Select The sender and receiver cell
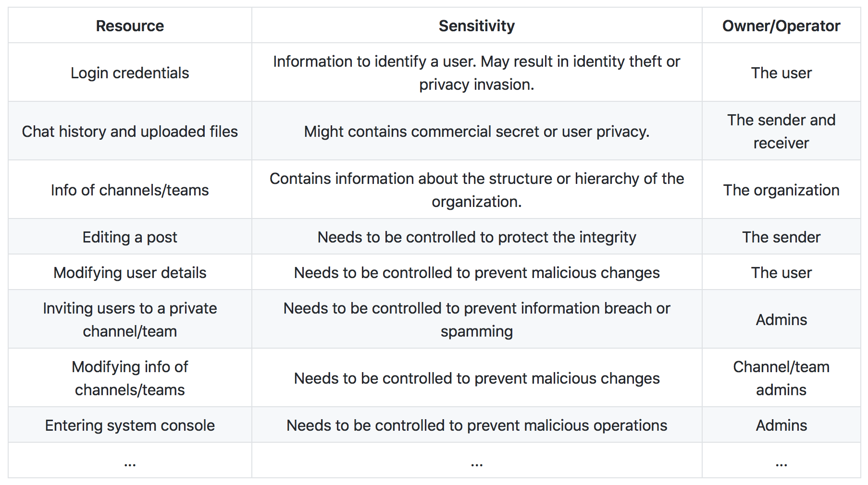 point(781,132)
